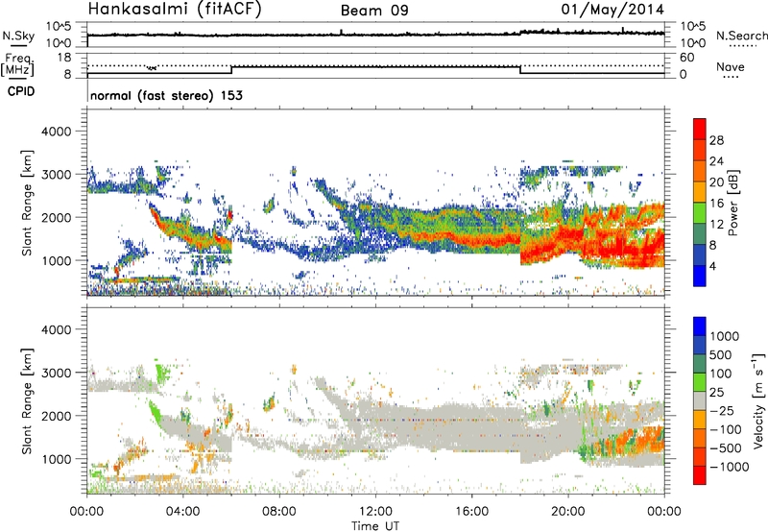
Task: Click the N.Sky axis label
Action: point(18,36)
